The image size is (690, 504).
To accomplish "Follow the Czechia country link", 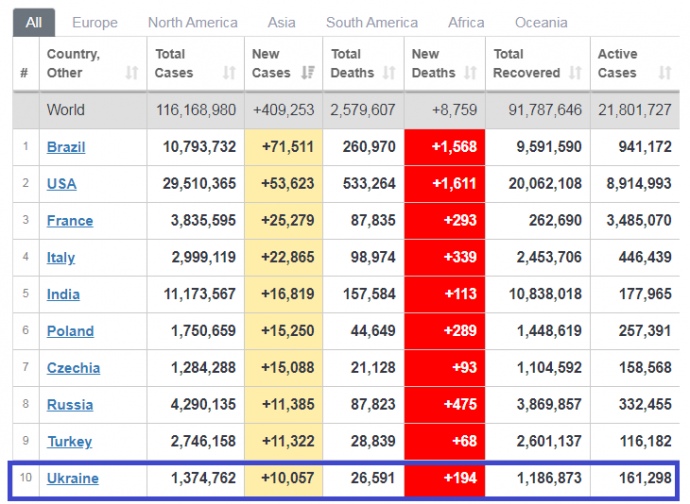I will pyautogui.click(x=73, y=368).
